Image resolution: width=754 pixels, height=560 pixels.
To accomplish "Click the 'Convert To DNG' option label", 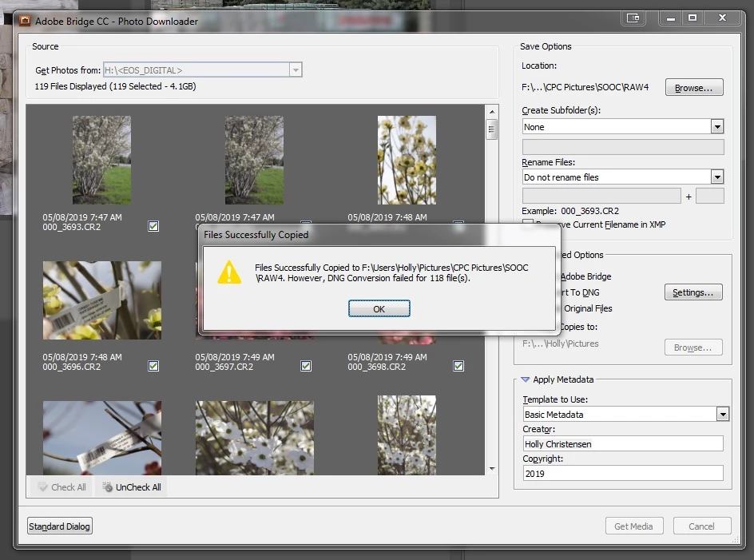I will 580,292.
